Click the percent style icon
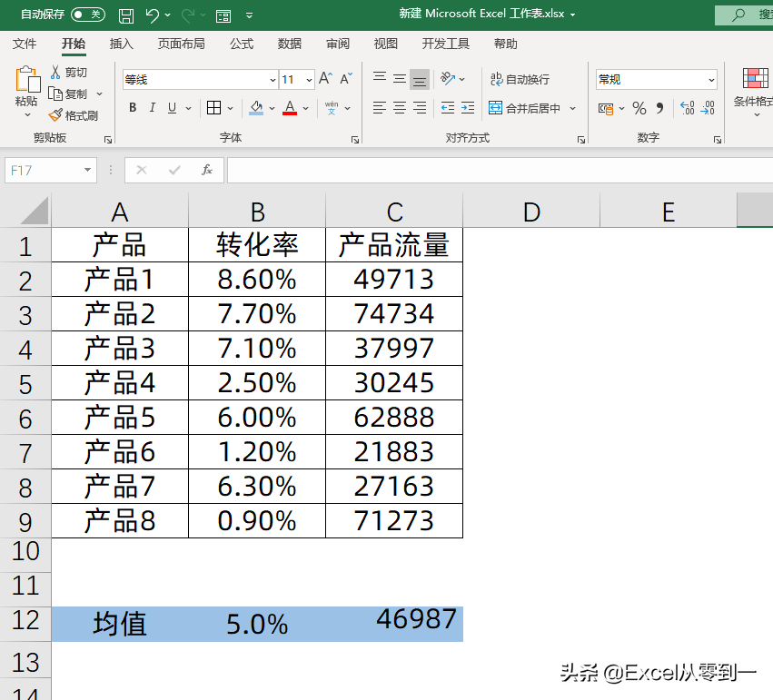The height and width of the screenshot is (700, 773). tap(639, 108)
